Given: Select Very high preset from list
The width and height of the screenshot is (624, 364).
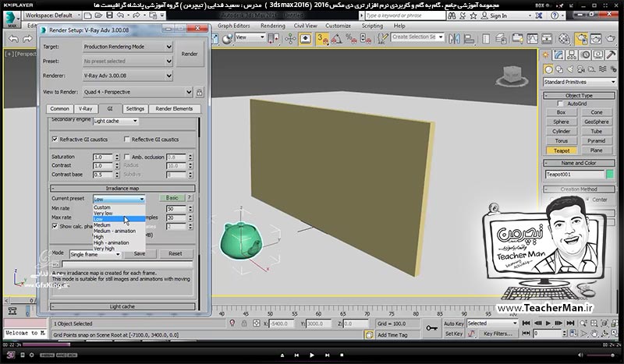Looking at the screenshot, I should tap(104, 248).
